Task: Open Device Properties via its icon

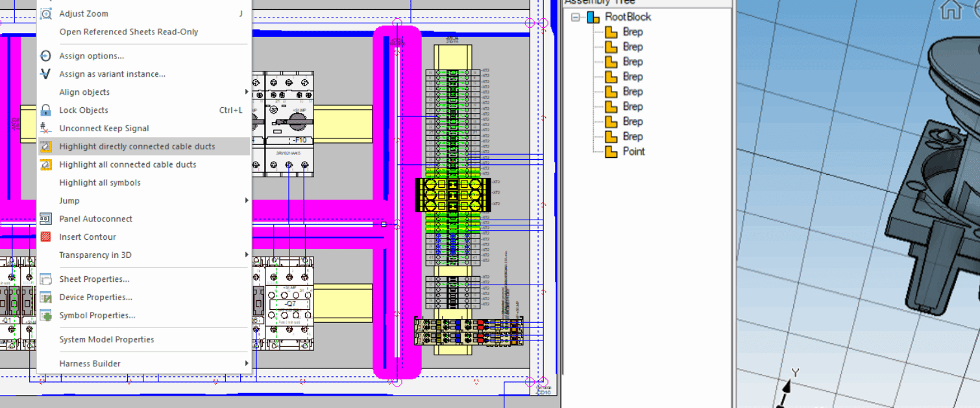Action: [x=45, y=297]
